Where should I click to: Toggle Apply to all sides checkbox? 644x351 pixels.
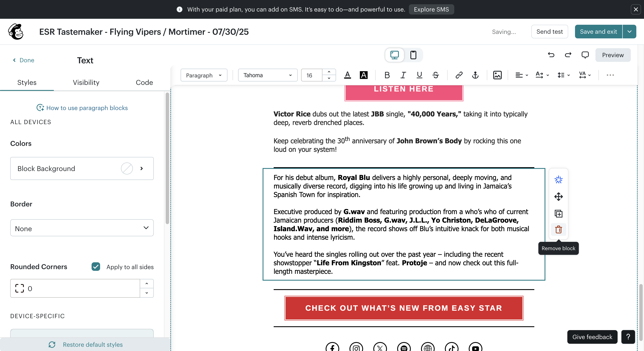pyautogui.click(x=96, y=267)
